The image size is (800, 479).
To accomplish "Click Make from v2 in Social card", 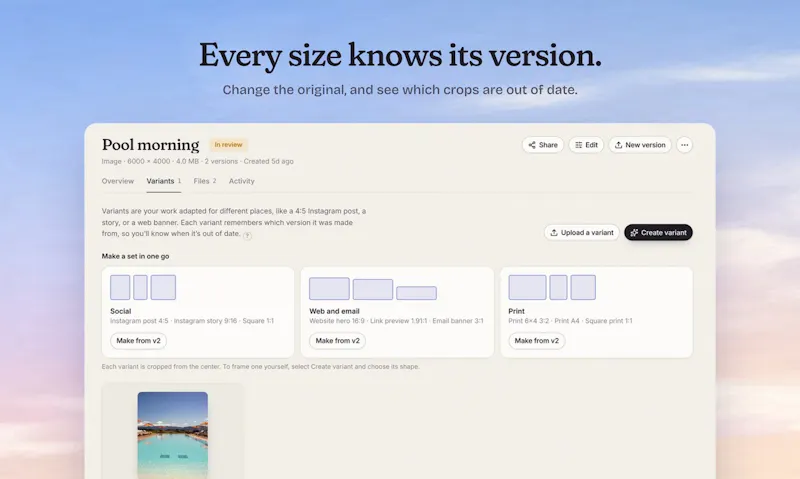I will click(x=138, y=341).
